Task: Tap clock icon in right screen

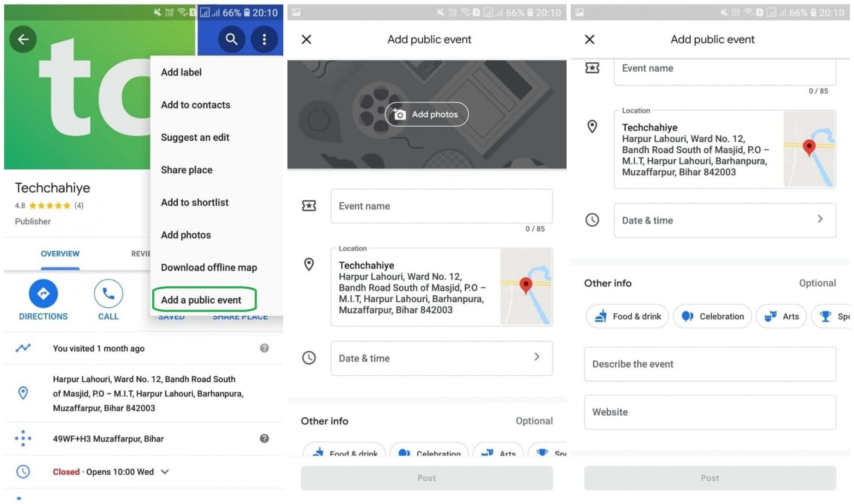Action: point(592,220)
